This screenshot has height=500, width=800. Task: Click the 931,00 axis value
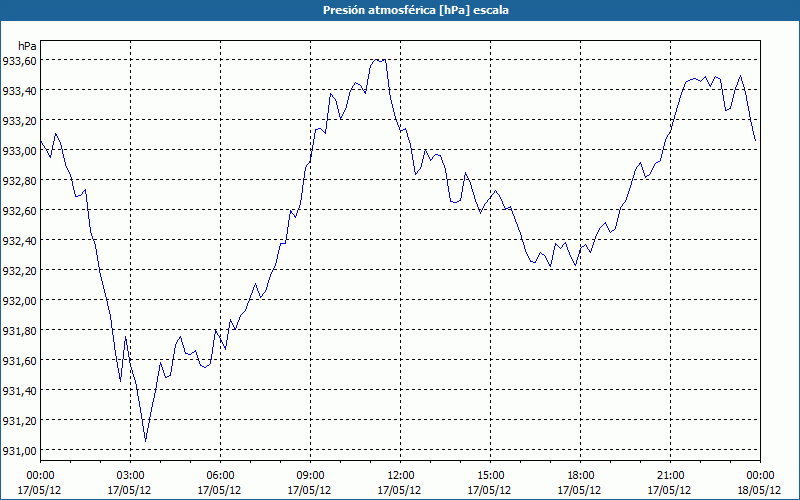19,451
